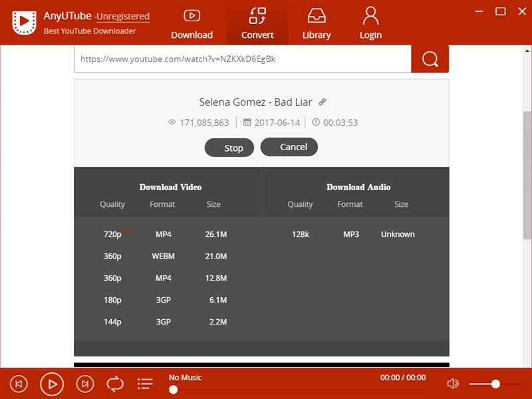Click the AnyUTube logo icon
The image size is (532, 399).
click(x=24, y=23)
